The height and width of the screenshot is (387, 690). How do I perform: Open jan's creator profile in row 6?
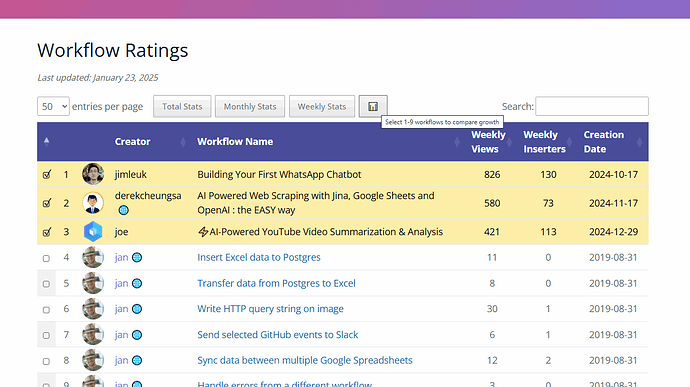click(x=121, y=309)
